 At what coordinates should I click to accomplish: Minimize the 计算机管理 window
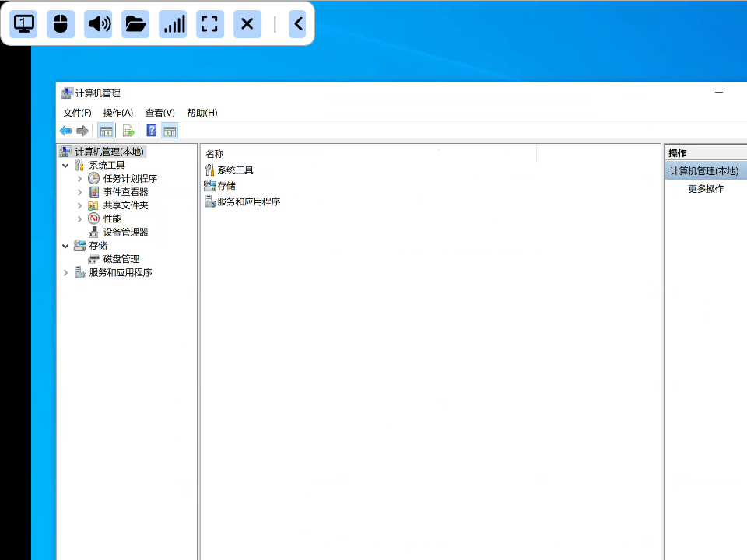pos(719,93)
